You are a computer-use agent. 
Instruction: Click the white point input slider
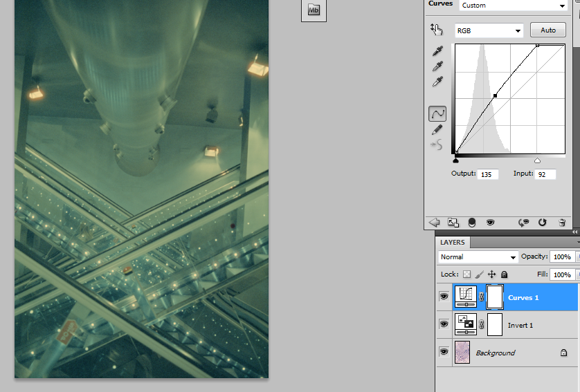point(537,160)
